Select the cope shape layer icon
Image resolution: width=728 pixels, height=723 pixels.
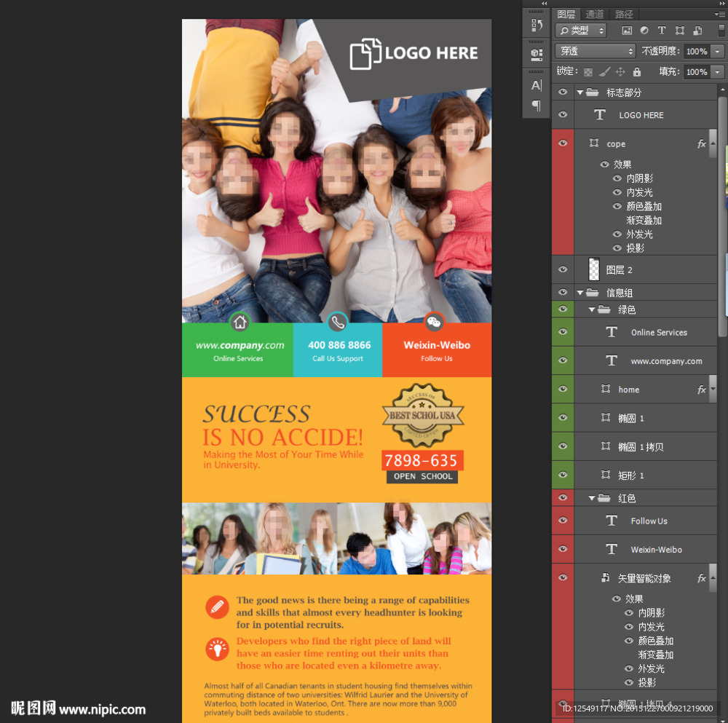click(594, 143)
